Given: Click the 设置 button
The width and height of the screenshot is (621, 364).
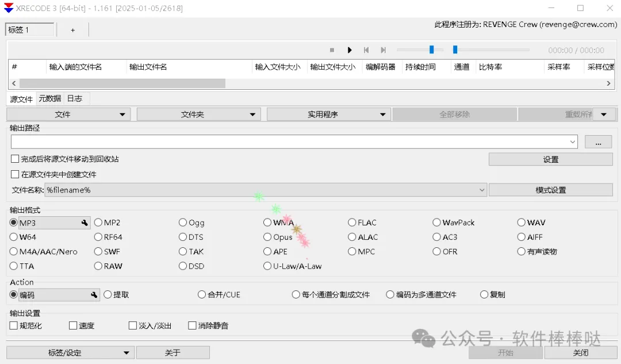Looking at the screenshot, I should coord(550,159).
